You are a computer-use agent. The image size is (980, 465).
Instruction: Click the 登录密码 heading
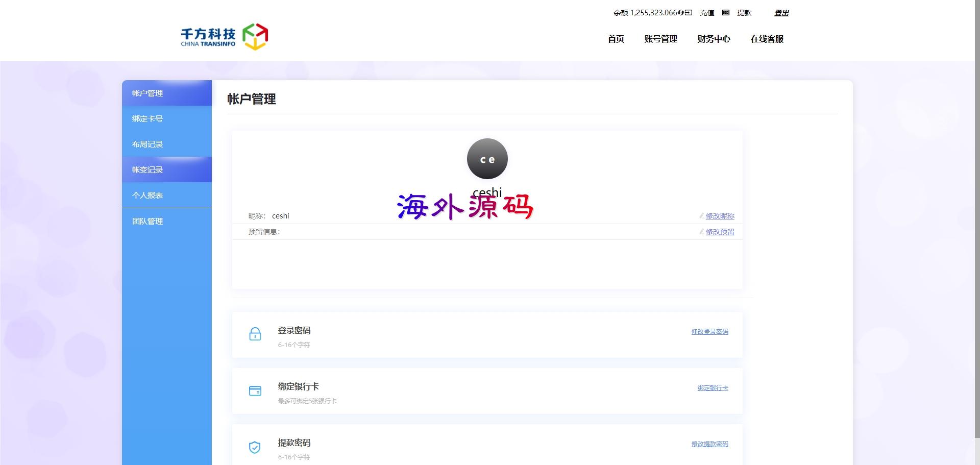[294, 330]
